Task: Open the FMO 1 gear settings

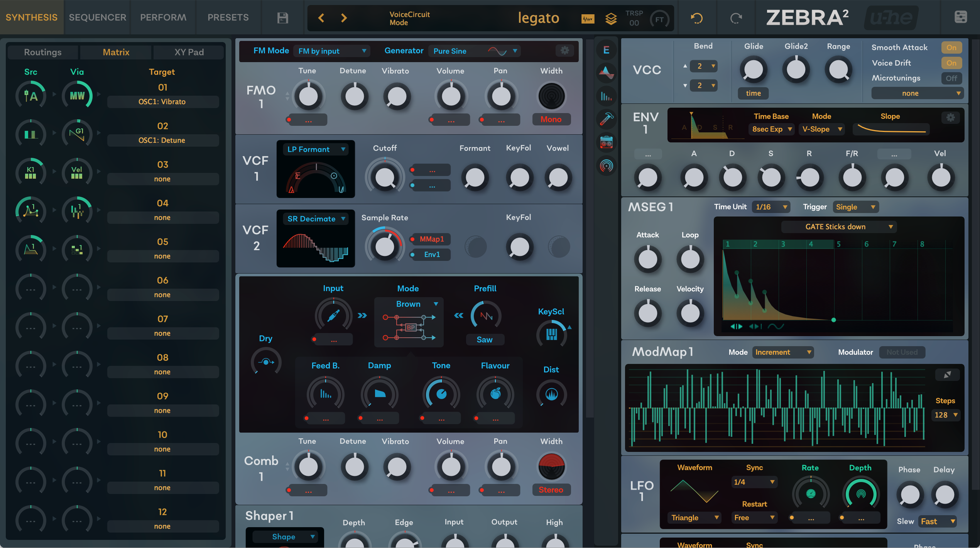Action: point(564,51)
